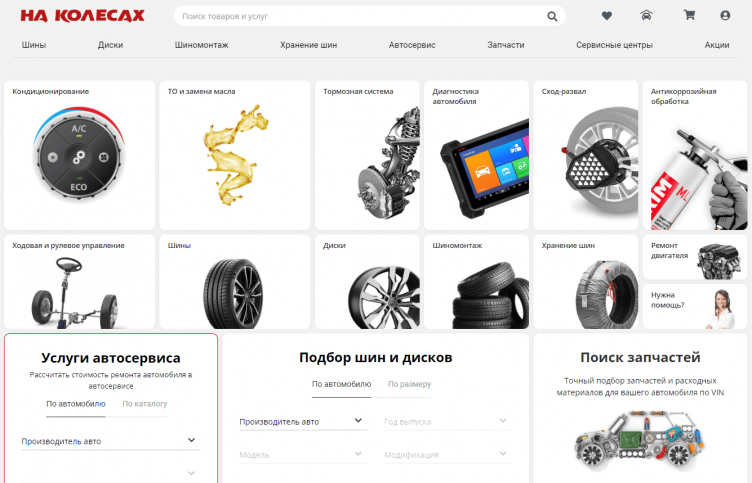Open favorites via the heart icon
This screenshot has width=752, height=483.
point(607,16)
